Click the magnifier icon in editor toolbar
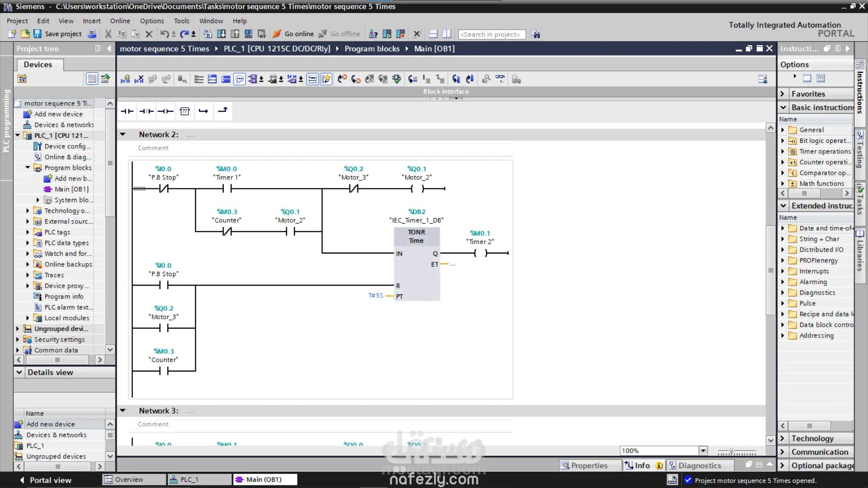This screenshot has height=488, width=868. tap(486, 79)
